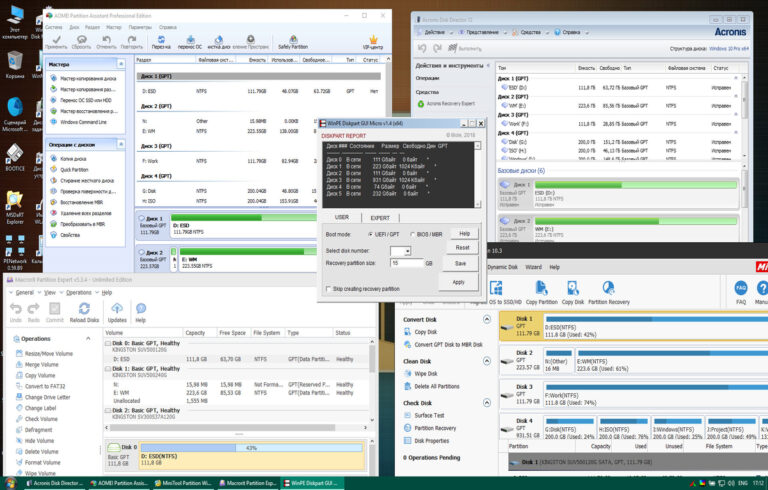Click Recovery partition size input field
The image size is (768, 490).
407,263
